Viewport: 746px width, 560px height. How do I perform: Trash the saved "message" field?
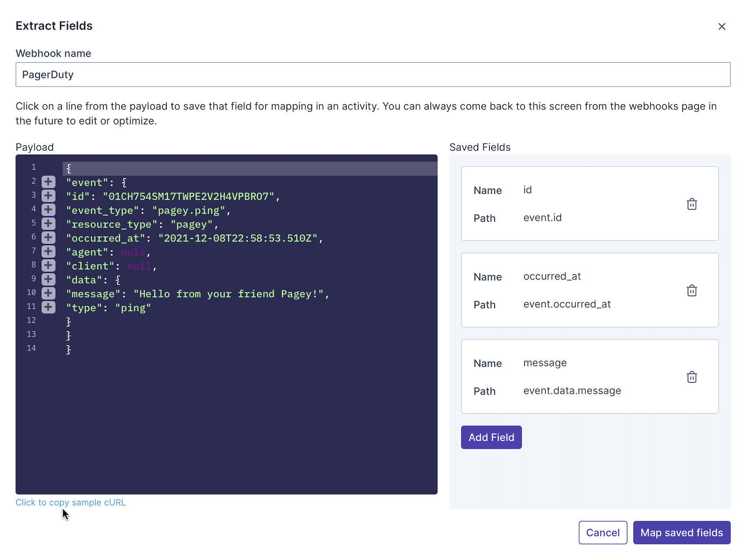692,377
